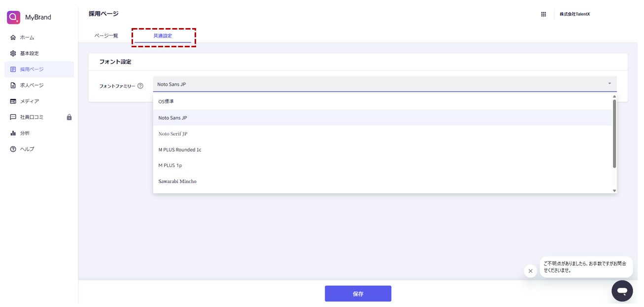Click the フォントファミリー help tooltip icon
This screenshot has width=644, height=307.
[x=140, y=86]
